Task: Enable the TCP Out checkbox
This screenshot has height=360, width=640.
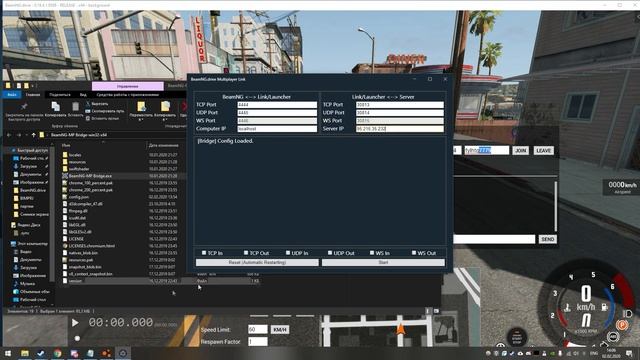Action: (x=246, y=253)
